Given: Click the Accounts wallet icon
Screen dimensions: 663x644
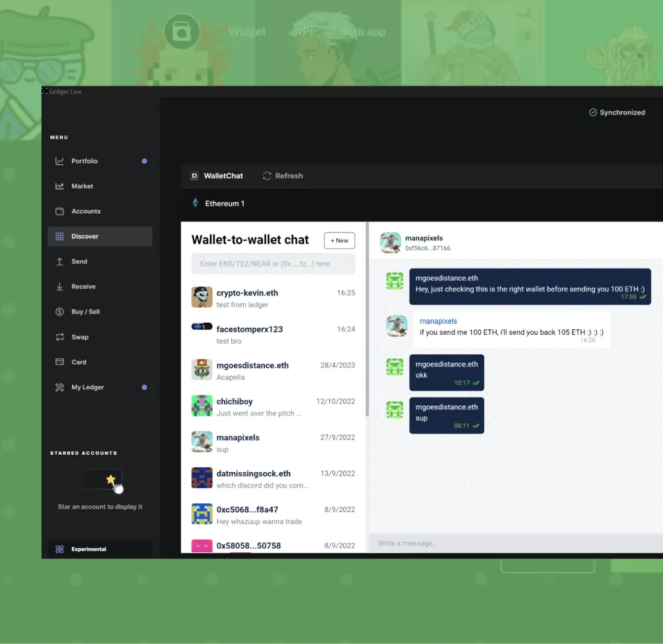Looking at the screenshot, I should pyautogui.click(x=59, y=211).
